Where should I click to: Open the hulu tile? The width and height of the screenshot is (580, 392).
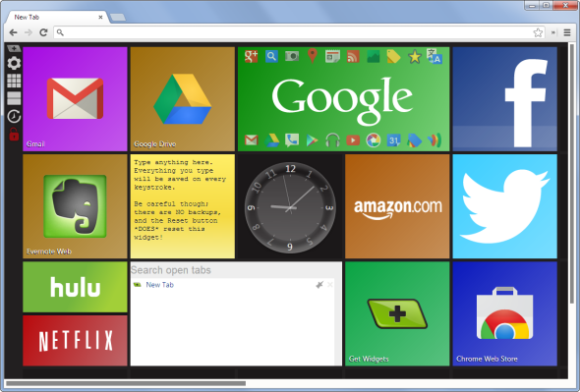pyautogui.click(x=75, y=287)
